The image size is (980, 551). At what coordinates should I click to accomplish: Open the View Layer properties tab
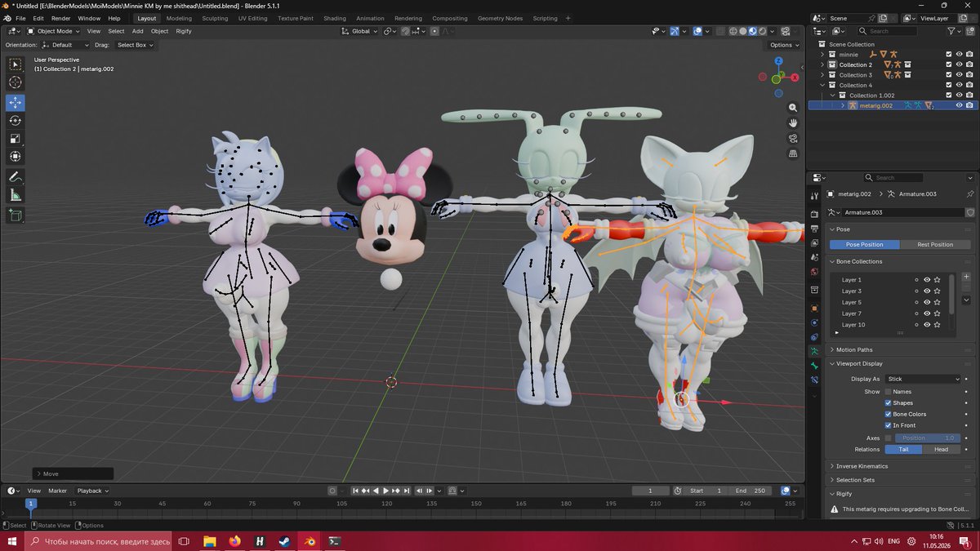coord(814,244)
